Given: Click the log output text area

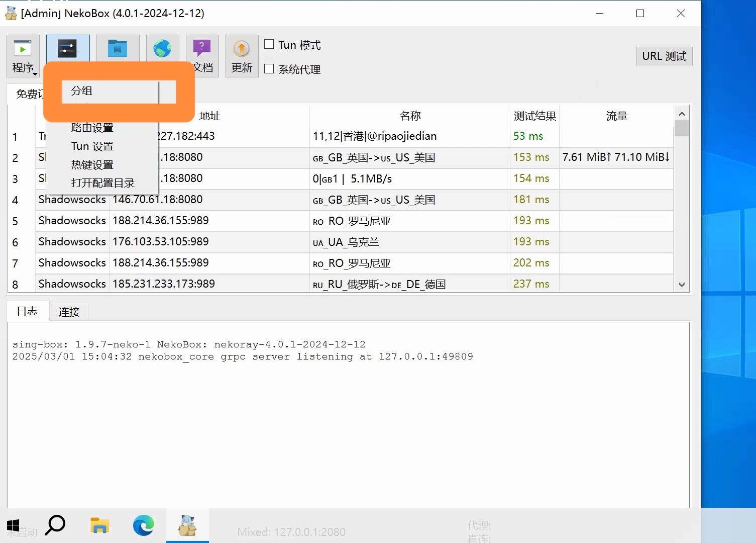Looking at the screenshot, I should tap(348, 415).
